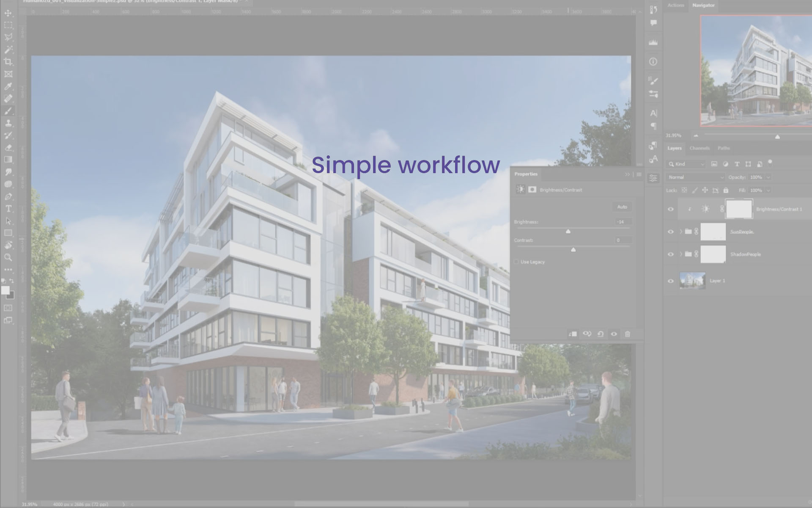Screen dimensions: 812x508
Task: Delete the adjustment layer via trash icon
Action: (627, 334)
